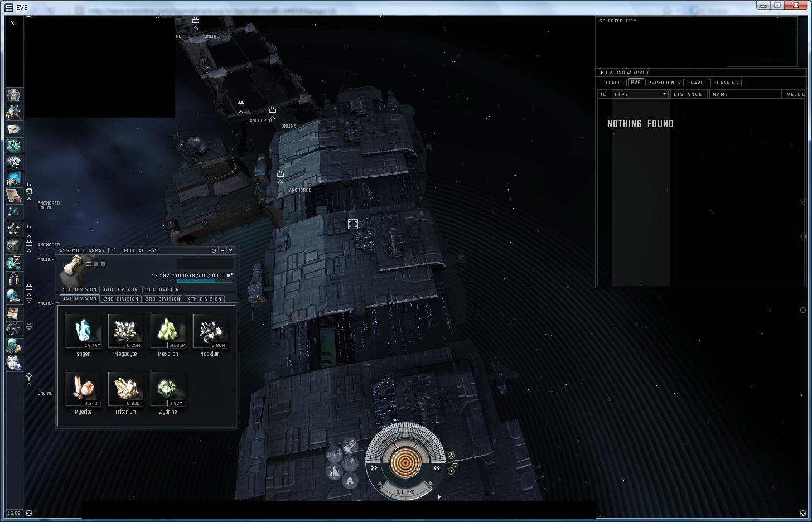This screenshot has height=522, width=812.
Task: Click the increase speed arrow on HUD
Action: coord(431,483)
